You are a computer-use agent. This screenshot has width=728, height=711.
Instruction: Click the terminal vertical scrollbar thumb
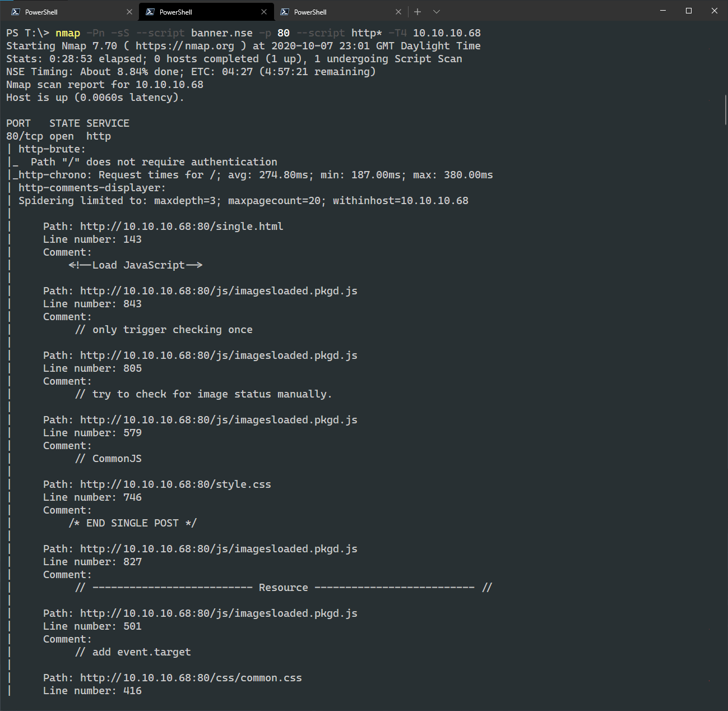coord(725,110)
